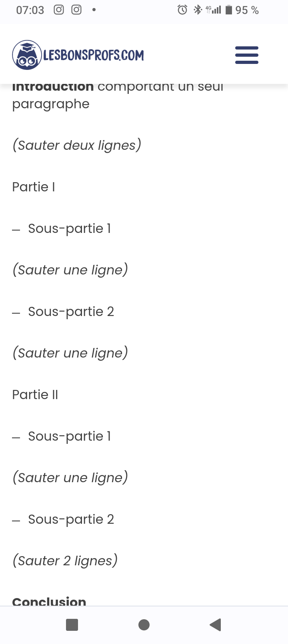
Task: Tap the bold "Conclusion" heading
Action: pyautogui.click(x=49, y=601)
